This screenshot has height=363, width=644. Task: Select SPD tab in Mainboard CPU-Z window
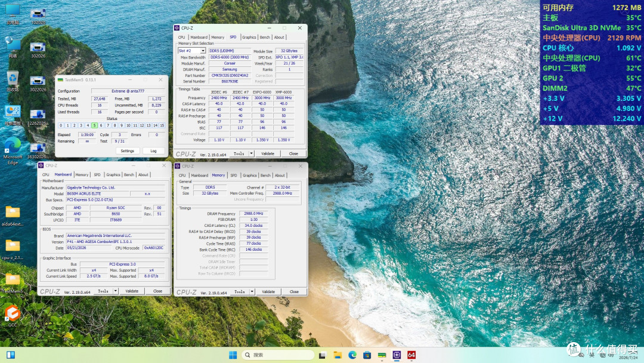(97, 175)
